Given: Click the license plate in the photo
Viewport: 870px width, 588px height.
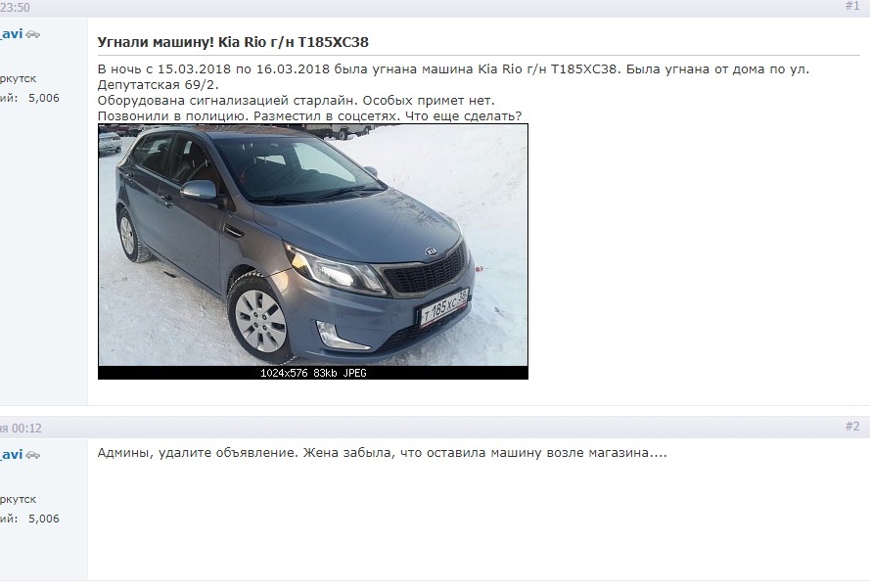Looking at the screenshot, I should [444, 307].
